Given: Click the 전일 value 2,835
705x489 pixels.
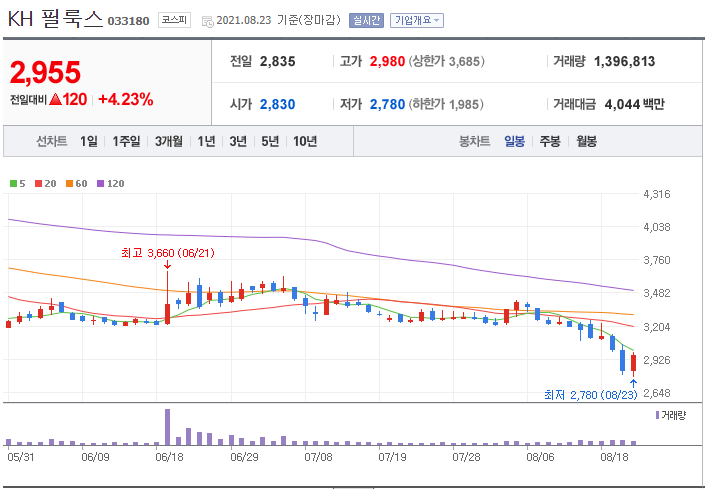Looking at the screenshot, I should 277,62.
